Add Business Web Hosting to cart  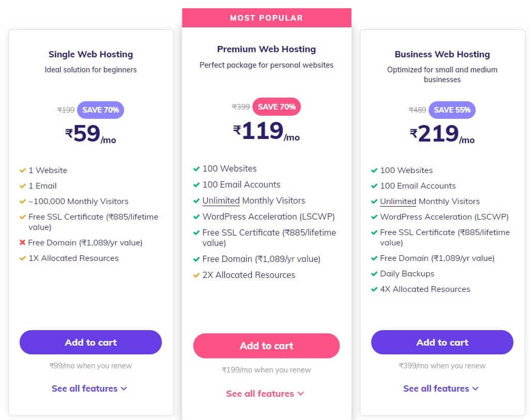[442, 342]
